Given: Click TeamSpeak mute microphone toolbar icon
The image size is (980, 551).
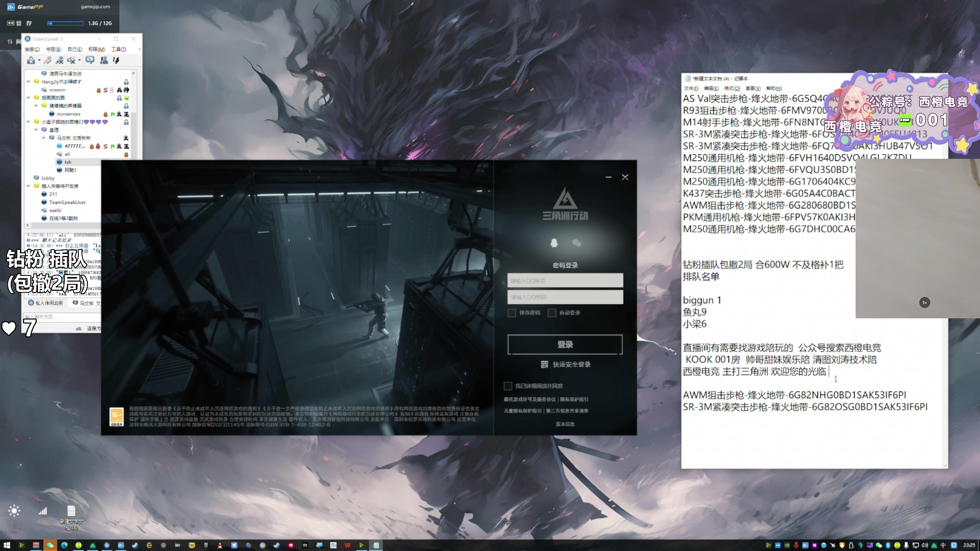Looking at the screenshot, I should pyautogui.click(x=59, y=60).
